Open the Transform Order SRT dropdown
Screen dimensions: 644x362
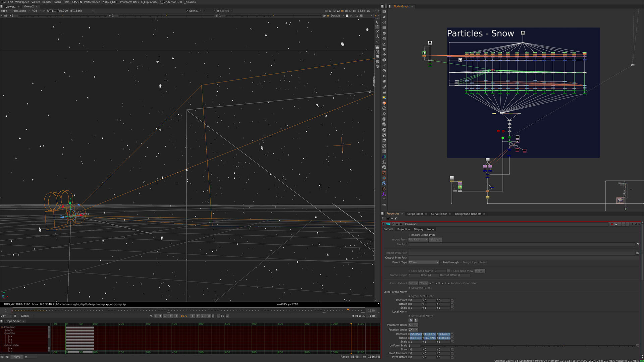click(413, 325)
